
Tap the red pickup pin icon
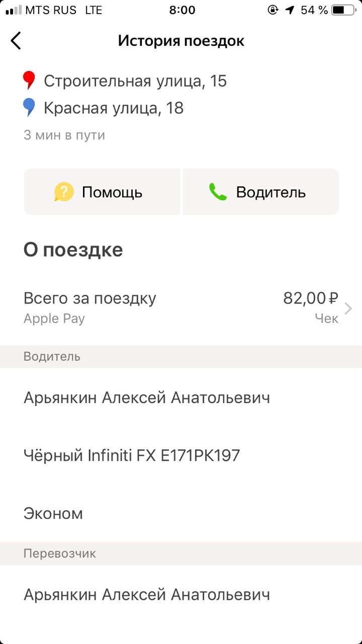coord(29,80)
